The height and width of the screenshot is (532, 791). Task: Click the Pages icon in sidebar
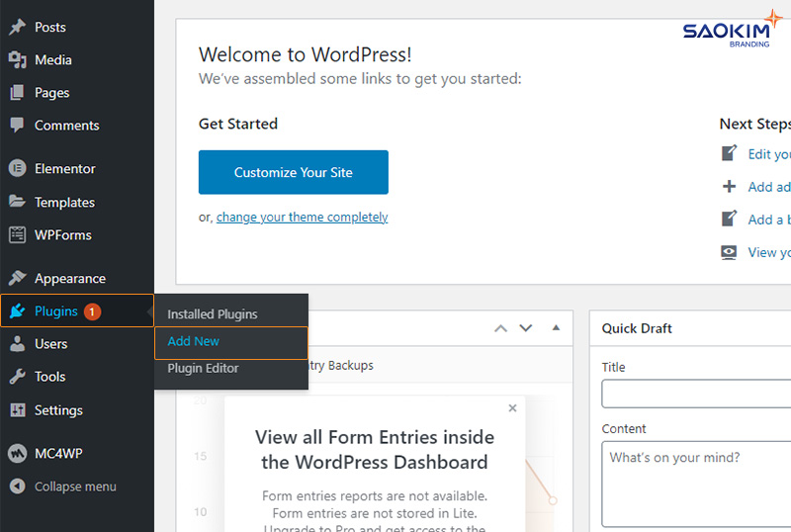[17, 92]
